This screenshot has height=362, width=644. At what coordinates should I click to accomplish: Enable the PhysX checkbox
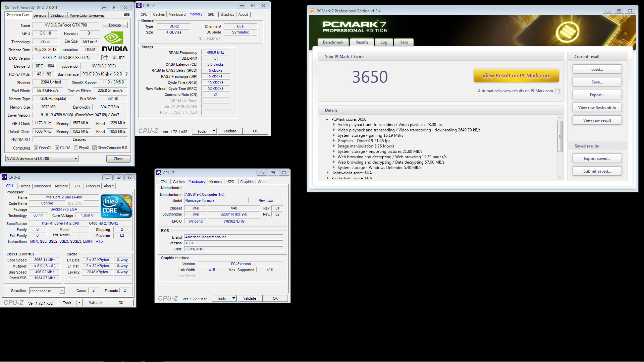point(76,148)
